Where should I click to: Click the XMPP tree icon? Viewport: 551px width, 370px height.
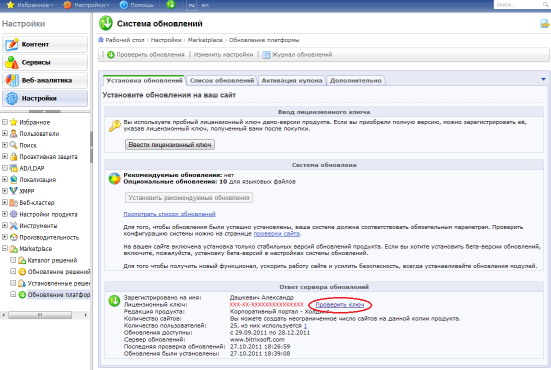coord(14,191)
